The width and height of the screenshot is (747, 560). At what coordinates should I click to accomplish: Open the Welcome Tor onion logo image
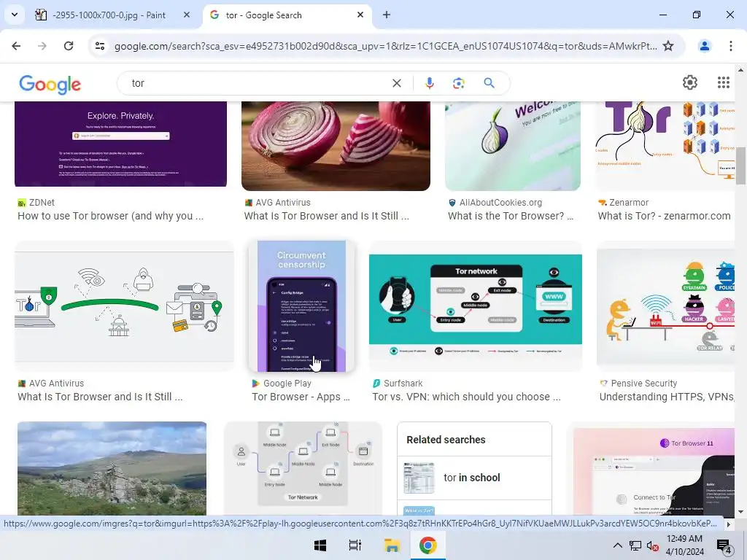513,145
